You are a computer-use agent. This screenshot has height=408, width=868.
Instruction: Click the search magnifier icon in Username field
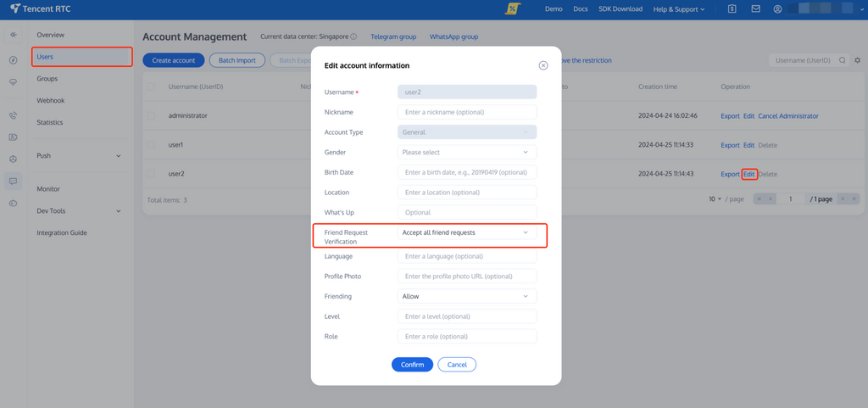[842, 60]
